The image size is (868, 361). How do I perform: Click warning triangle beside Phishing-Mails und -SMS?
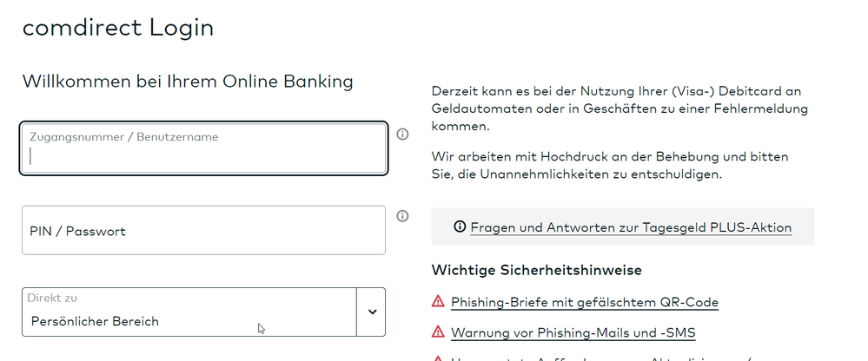point(438,332)
